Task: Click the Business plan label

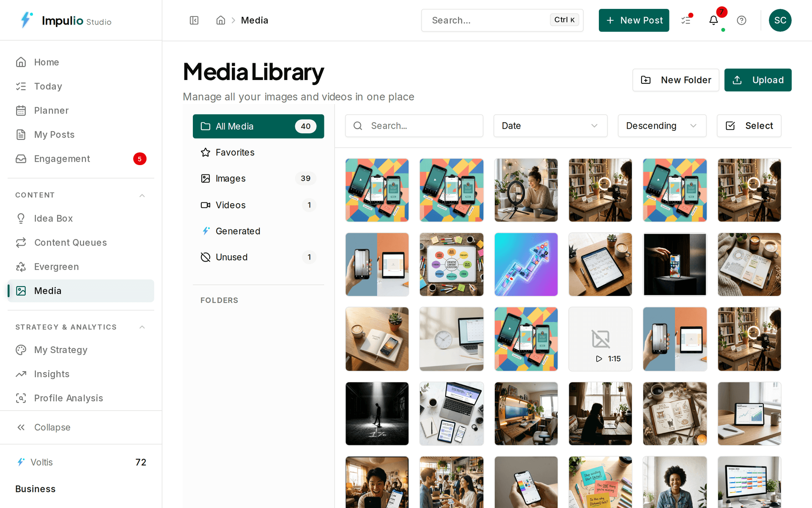Action: tap(36, 489)
